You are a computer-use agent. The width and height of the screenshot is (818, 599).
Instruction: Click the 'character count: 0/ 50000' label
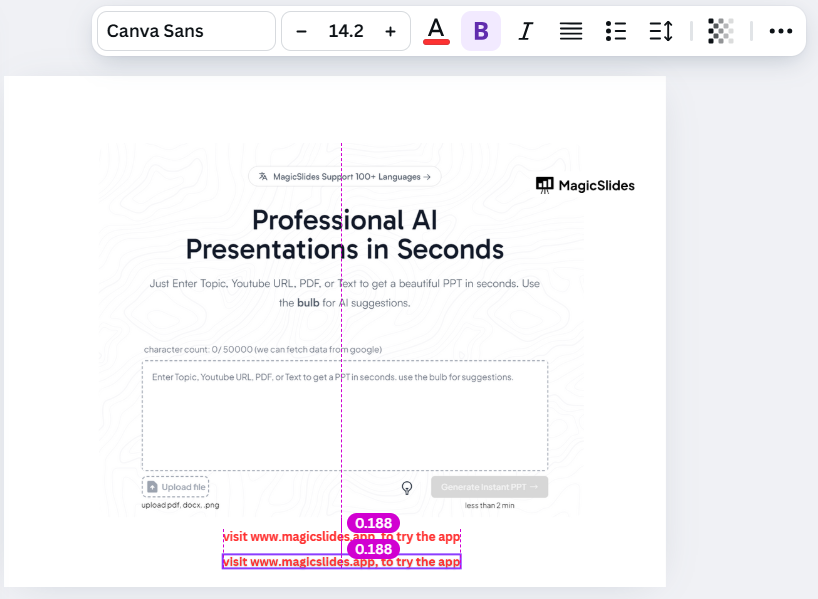[x=263, y=350]
